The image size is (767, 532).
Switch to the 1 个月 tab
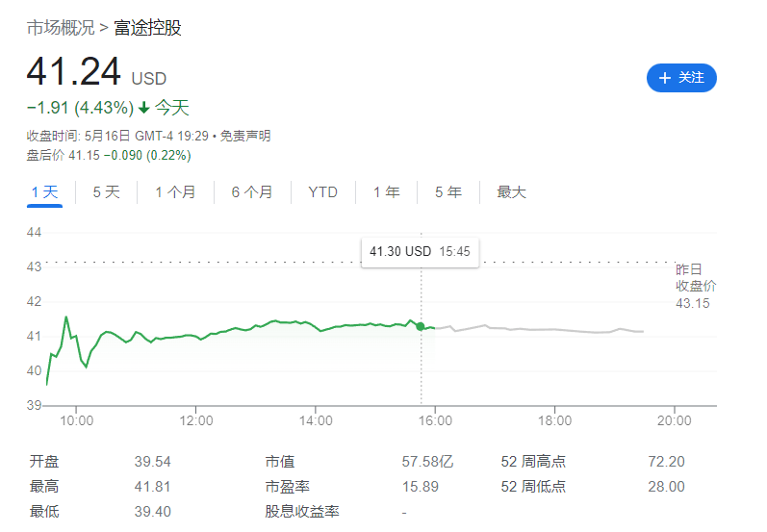(175, 192)
